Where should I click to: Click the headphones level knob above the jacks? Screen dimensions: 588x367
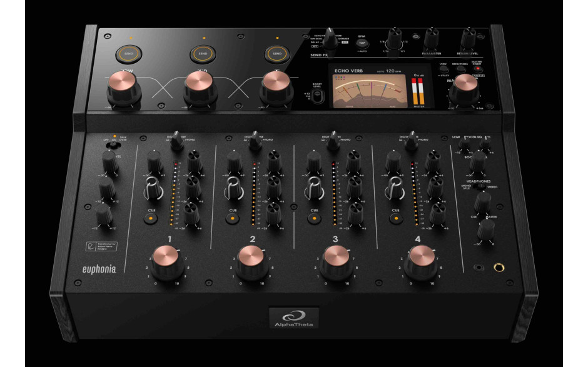point(486,230)
